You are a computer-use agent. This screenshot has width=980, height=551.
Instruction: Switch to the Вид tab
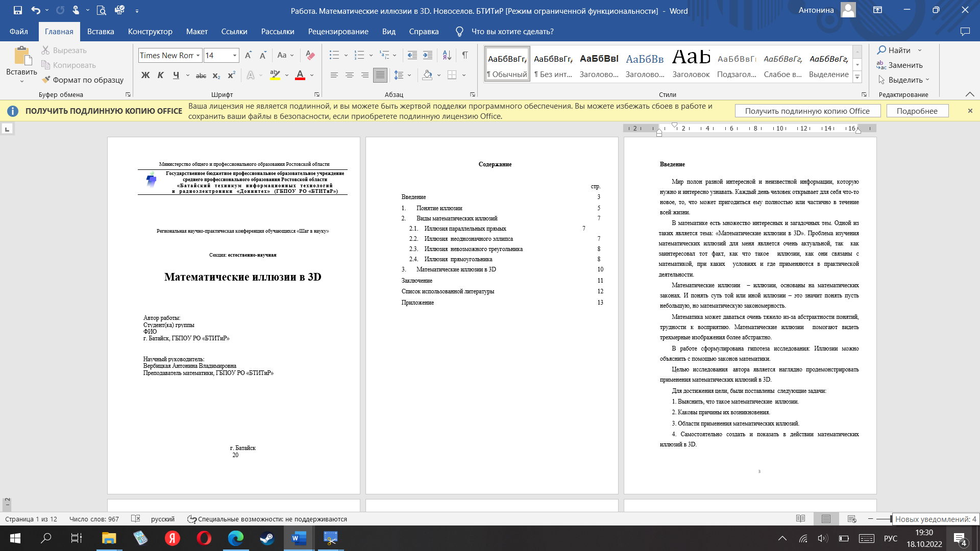389,32
